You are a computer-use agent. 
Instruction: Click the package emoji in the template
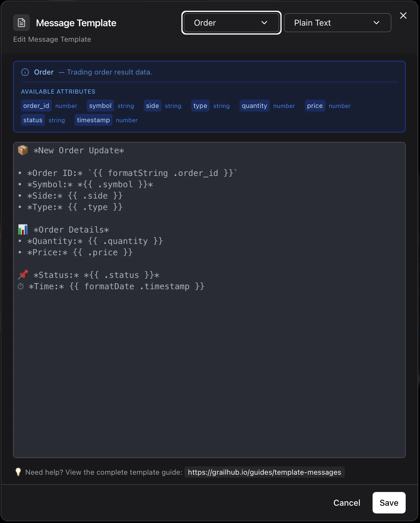coord(23,150)
